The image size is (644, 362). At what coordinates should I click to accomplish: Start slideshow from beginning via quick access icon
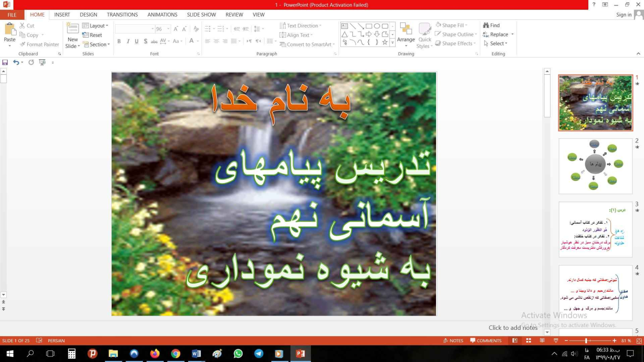[x=42, y=62]
